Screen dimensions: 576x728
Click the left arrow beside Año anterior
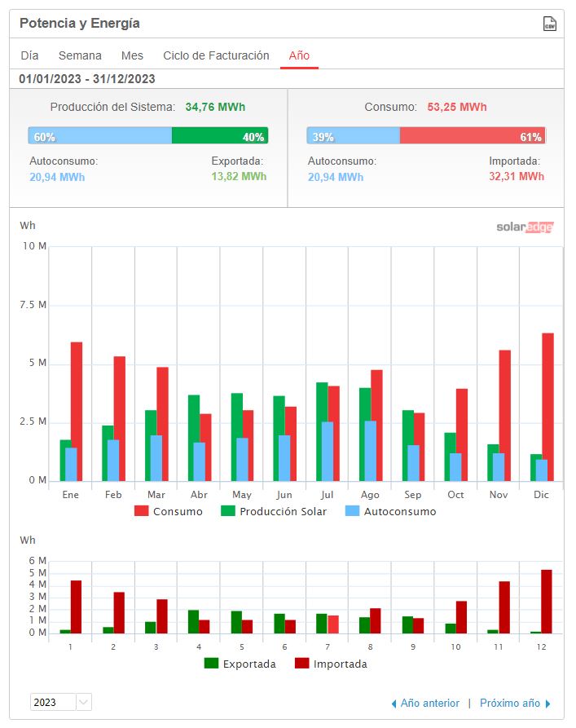tap(394, 704)
